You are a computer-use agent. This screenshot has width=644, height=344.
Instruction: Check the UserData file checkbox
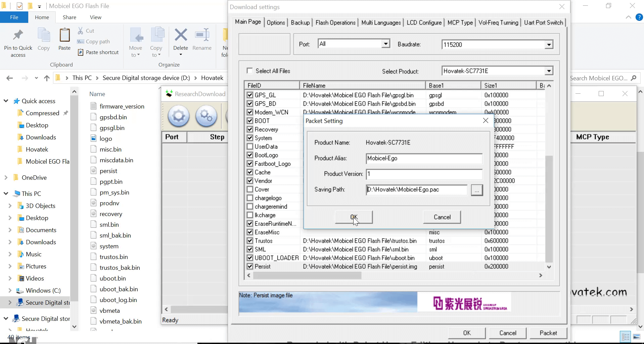[250, 146]
